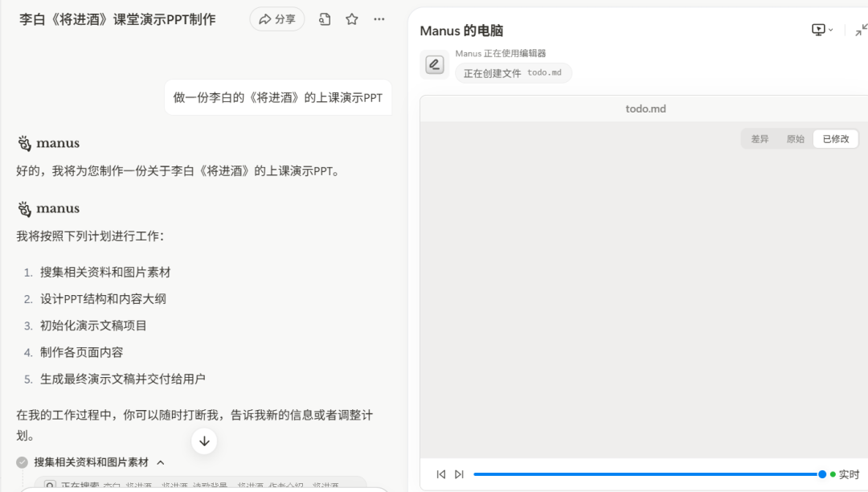This screenshot has width=868, height=492.
Task: Skip to the latest step with skip-forward control
Action: coord(458,474)
